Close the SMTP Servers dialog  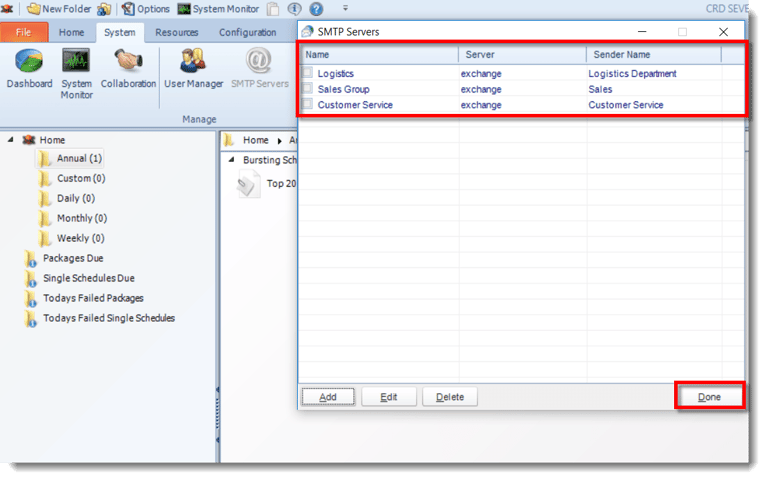tap(723, 32)
